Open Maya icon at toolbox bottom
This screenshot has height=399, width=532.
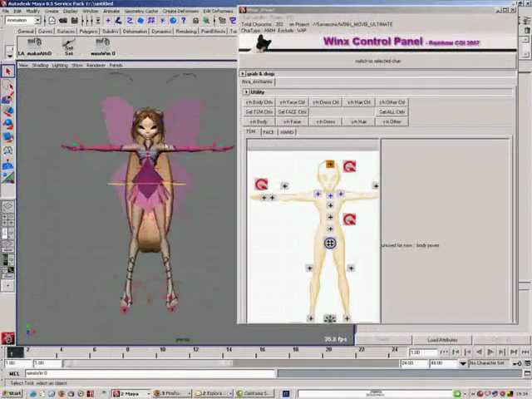[x=7, y=338]
